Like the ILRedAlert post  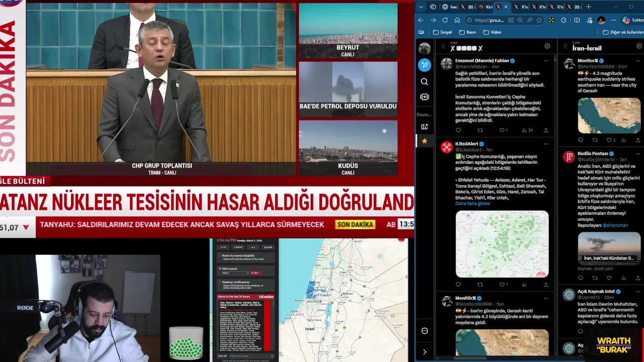[x=503, y=285]
